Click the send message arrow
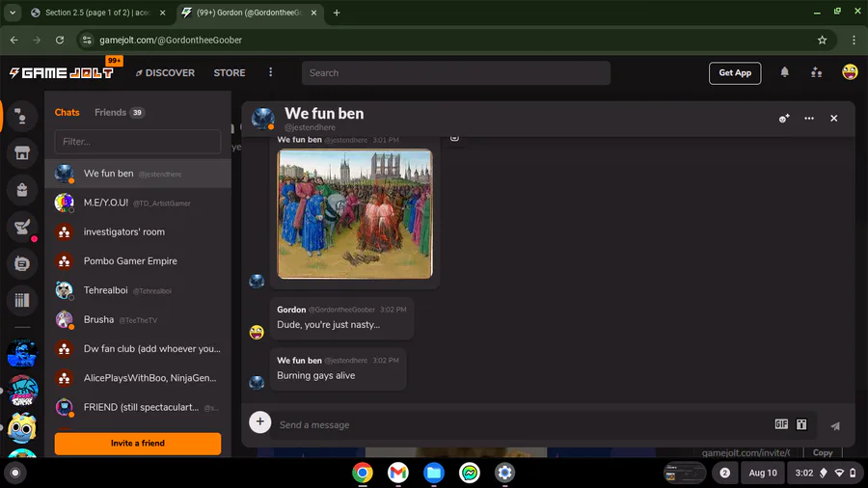This screenshot has height=488, width=868. click(x=835, y=425)
